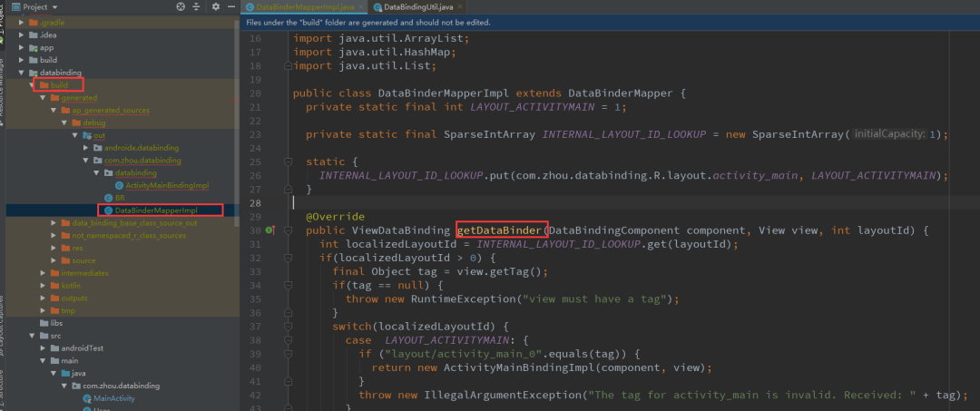This screenshot has height=411, width=980.
Task: Expand the data_binding_base_class_source_out folder arrow
Action: 54,223
